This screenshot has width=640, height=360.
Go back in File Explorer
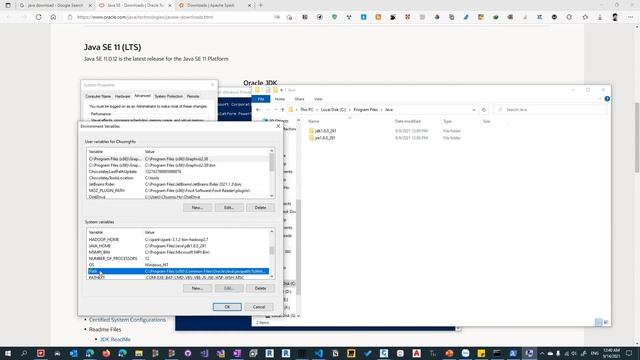pos(258,110)
